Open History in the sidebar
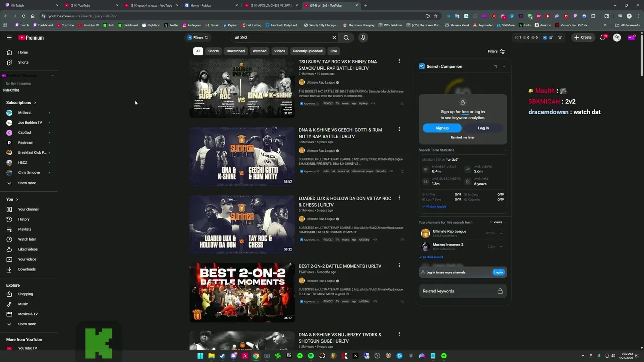 (29, 219)
